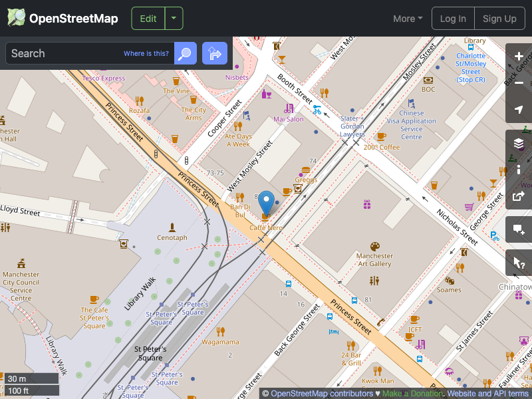Click the zoom out icon
Image resolution: width=532 pixels, height=399 pixels.
tap(517, 84)
